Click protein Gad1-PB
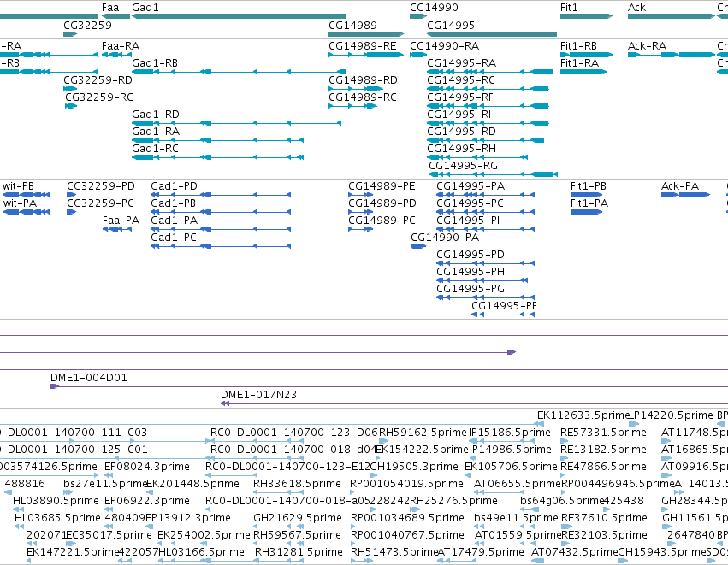Viewport: 728px width, 565px height. (221, 212)
